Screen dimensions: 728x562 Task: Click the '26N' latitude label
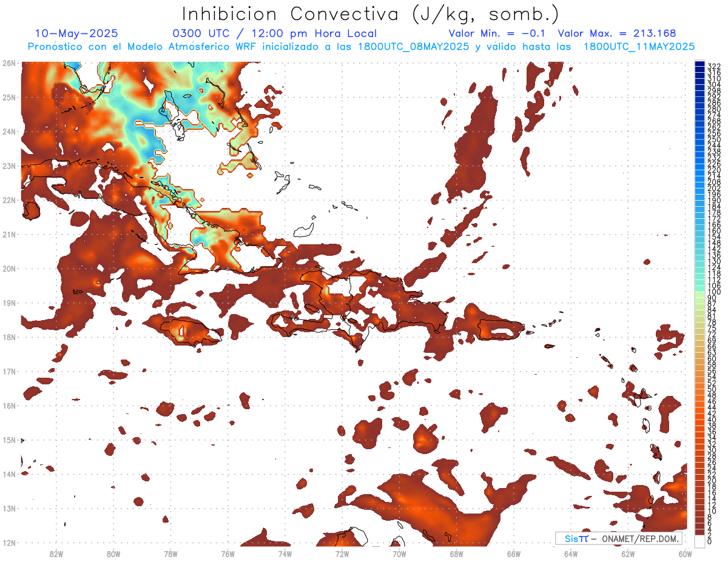pyautogui.click(x=9, y=63)
